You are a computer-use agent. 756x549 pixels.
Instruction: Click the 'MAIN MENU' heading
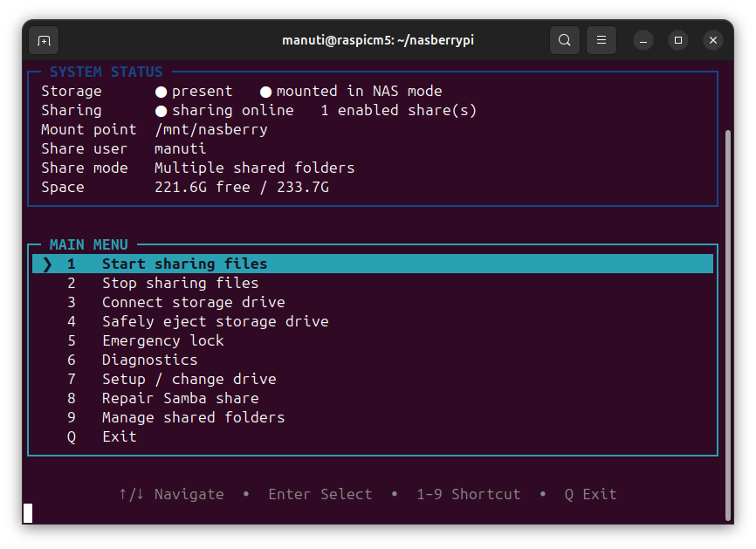click(x=89, y=245)
